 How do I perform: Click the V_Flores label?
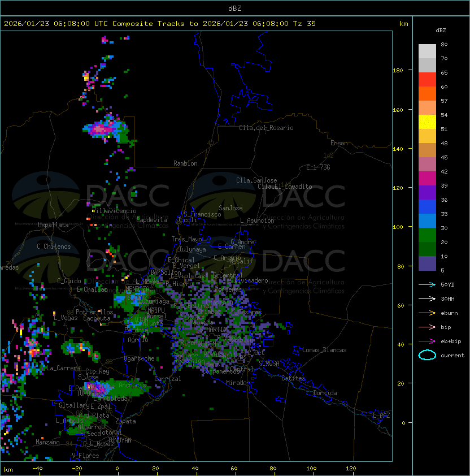coord(85,456)
